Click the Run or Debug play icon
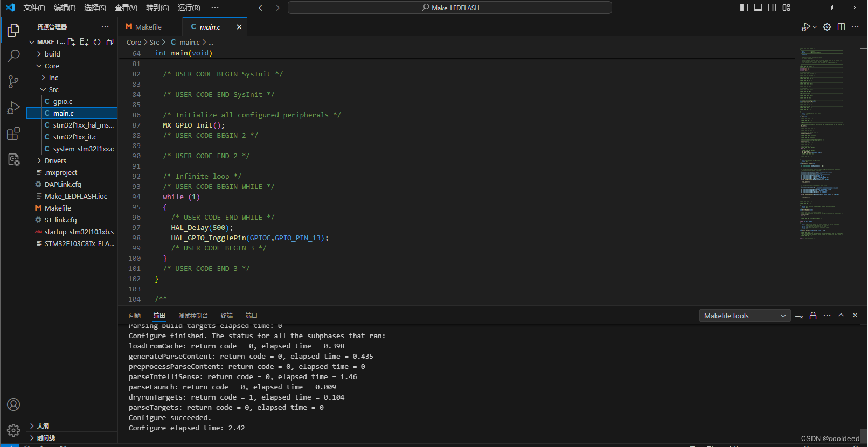 pyautogui.click(x=806, y=27)
